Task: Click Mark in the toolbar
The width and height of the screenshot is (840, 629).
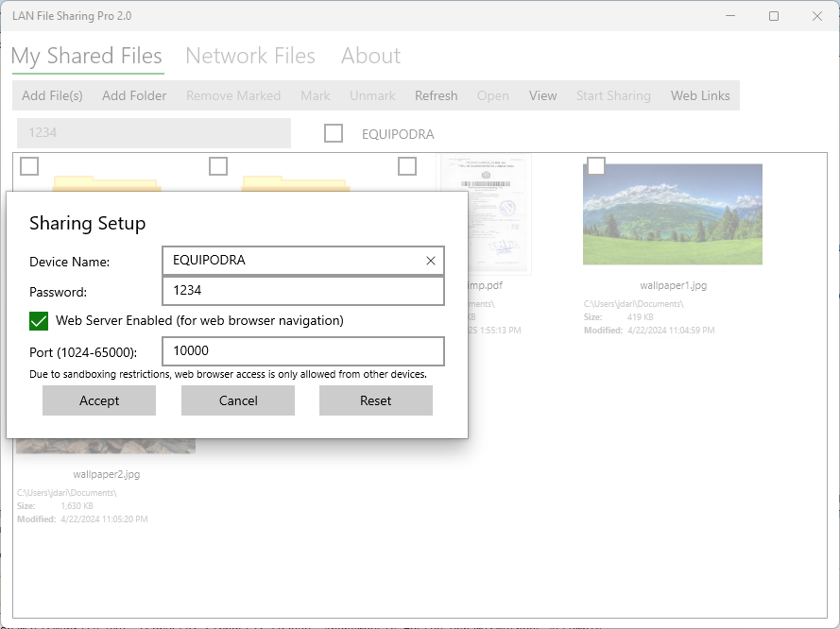Action: [x=315, y=95]
